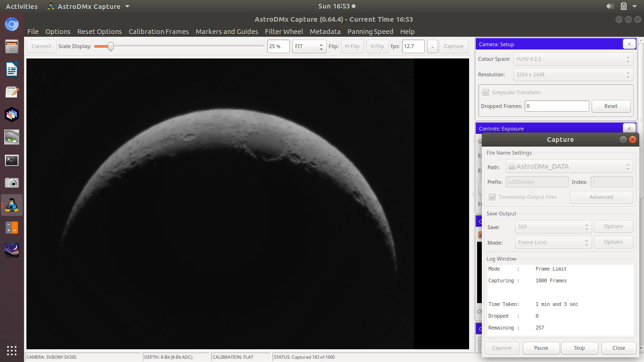Adjust the Scale Display slider

click(x=111, y=47)
